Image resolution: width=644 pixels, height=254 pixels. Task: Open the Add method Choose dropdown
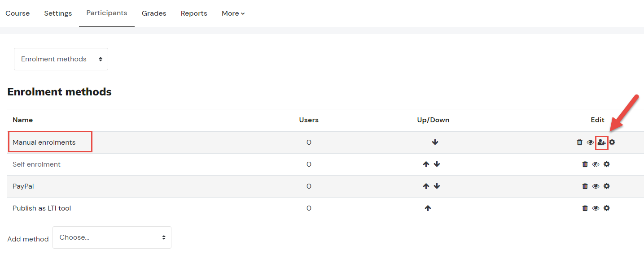coord(112,237)
